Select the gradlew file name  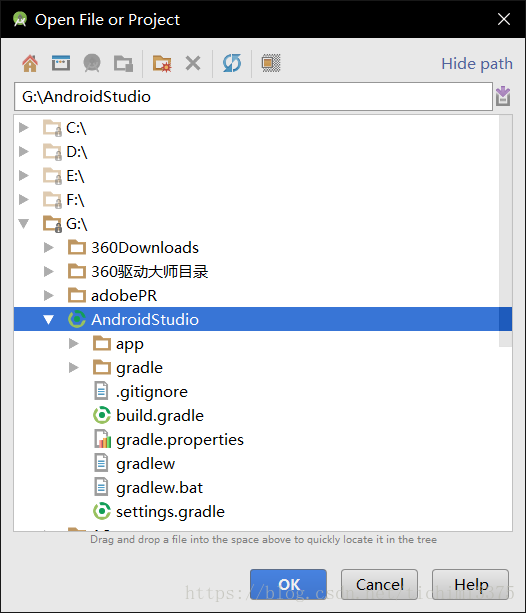click(145, 464)
